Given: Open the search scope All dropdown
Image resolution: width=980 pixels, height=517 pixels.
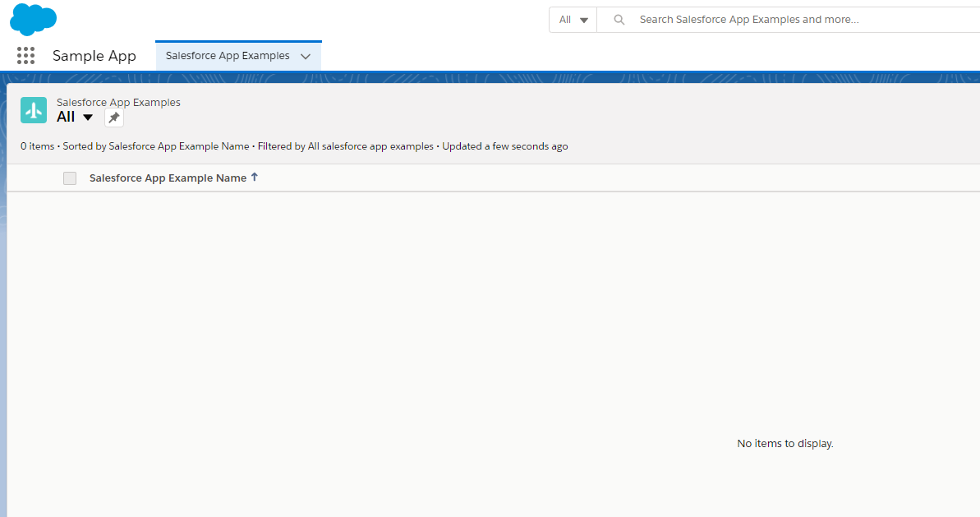Looking at the screenshot, I should (x=573, y=19).
